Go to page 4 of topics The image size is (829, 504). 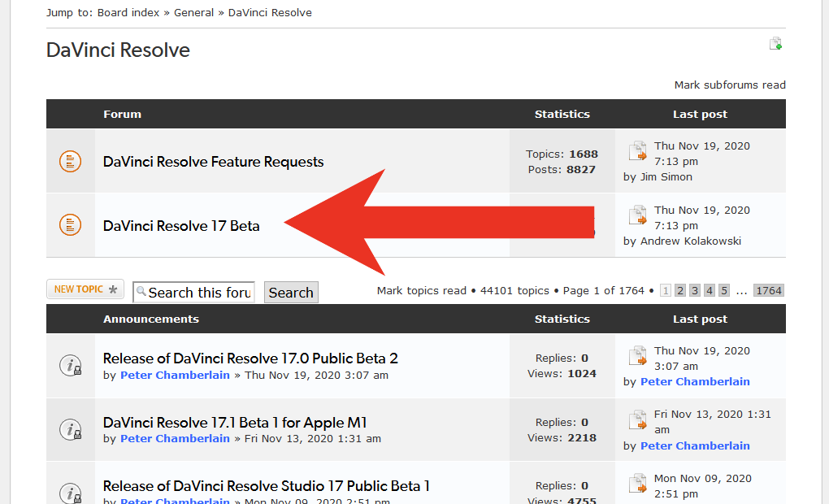(x=710, y=291)
